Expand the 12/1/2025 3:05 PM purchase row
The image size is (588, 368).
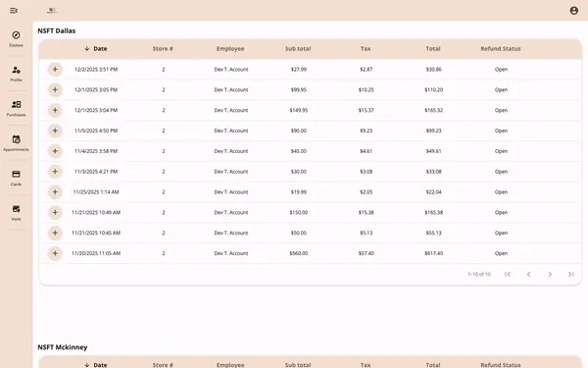(55, 89)
